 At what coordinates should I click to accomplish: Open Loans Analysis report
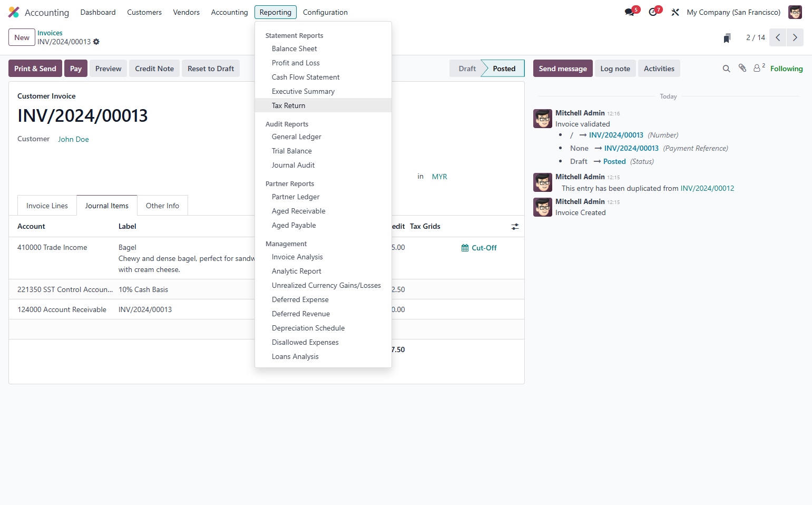pos(323,356)
